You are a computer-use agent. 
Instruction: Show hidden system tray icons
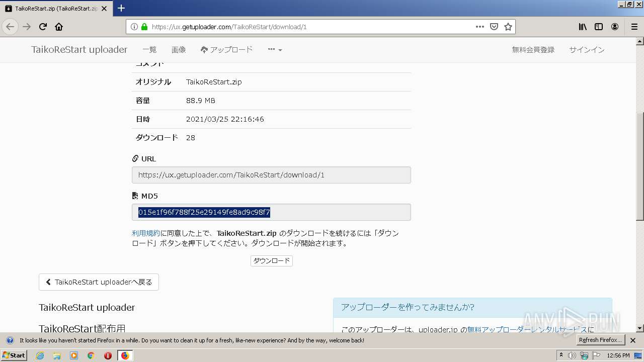click(561, 355)
